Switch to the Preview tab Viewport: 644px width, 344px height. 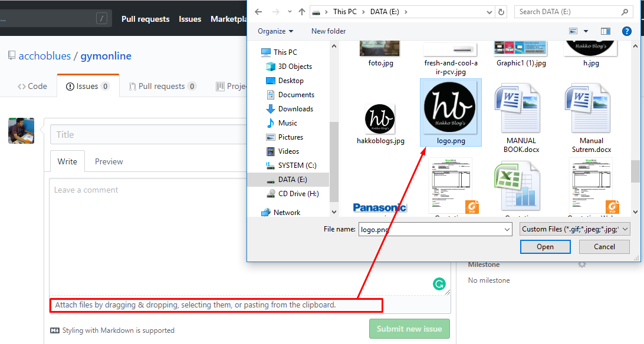pos(109,161)
